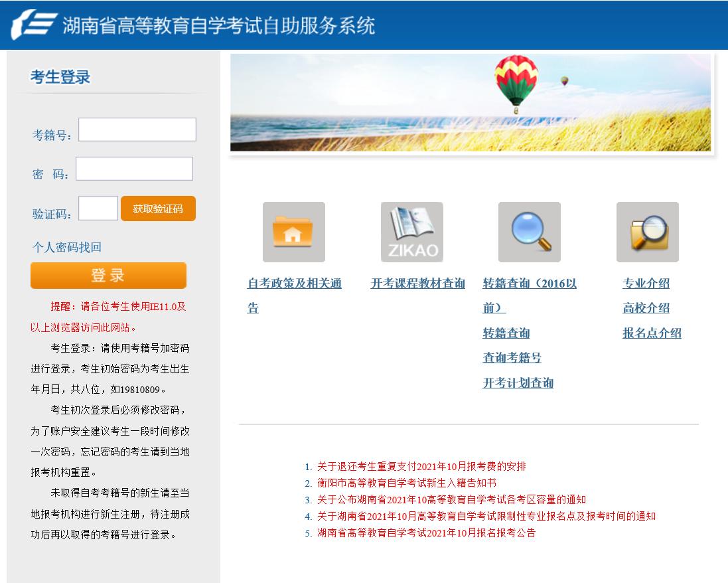Click the orange 登录 button
This screenshot has height=583, width=728.
pyautogui.click(x=108, y=276)
